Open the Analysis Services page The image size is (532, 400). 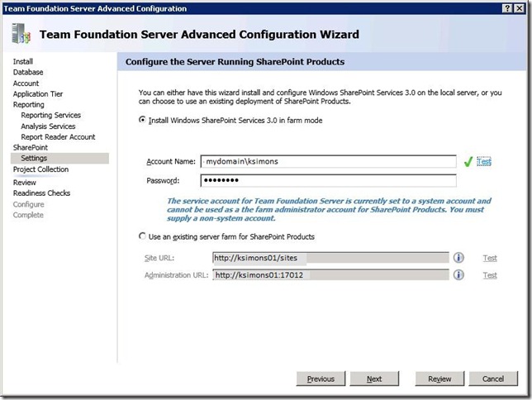[48, 126]
